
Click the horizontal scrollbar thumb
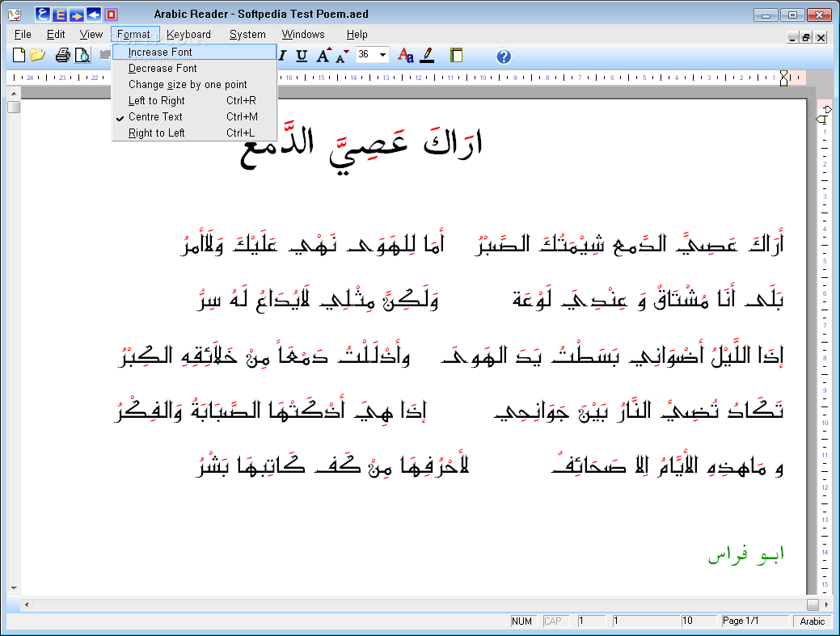(x=813, y=605)
